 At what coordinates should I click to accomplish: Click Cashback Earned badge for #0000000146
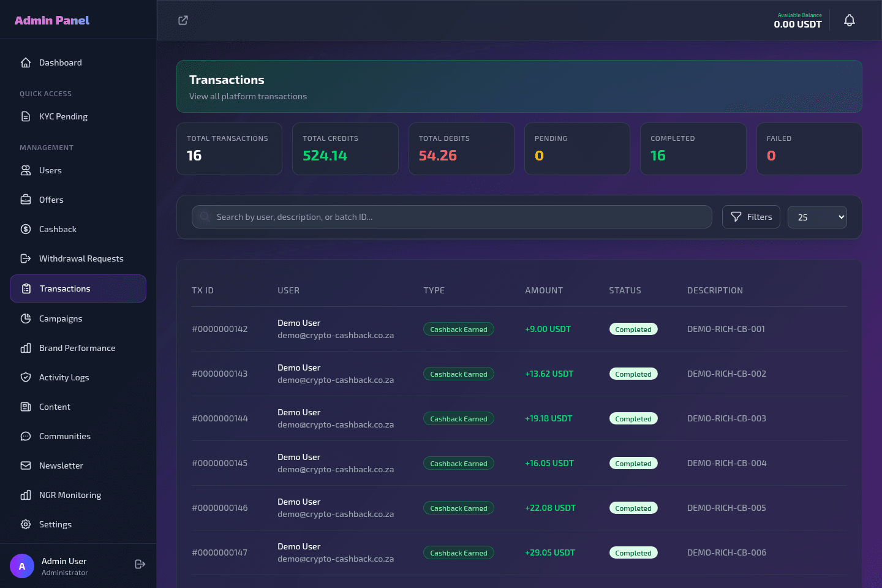[459, 508]
